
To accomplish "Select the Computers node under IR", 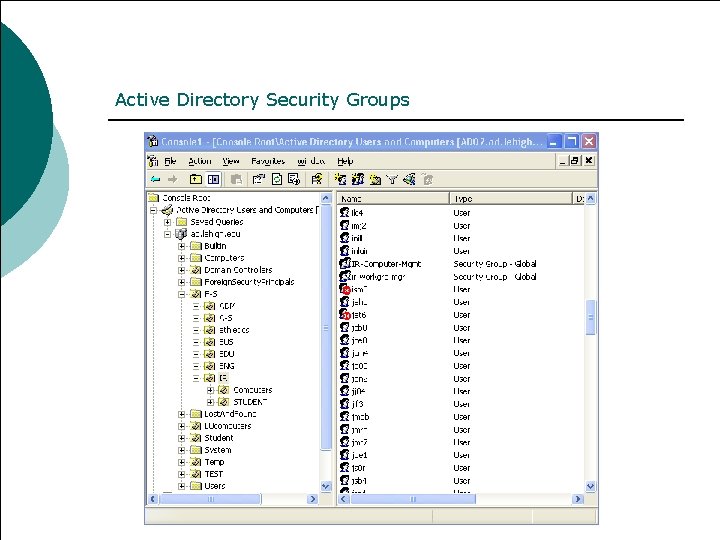I will 253,390.
